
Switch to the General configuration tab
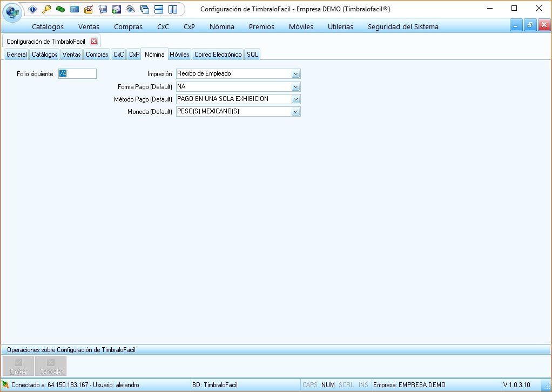coord(17,54)
